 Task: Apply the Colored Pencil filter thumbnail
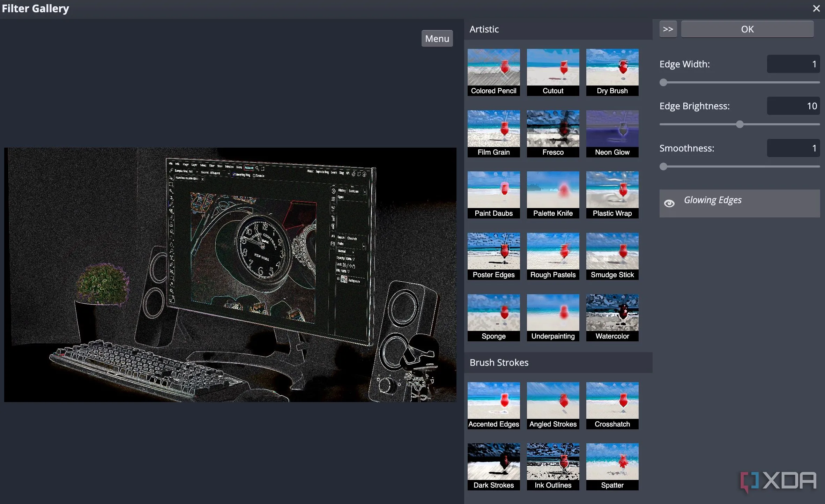(x=493, y=72)
